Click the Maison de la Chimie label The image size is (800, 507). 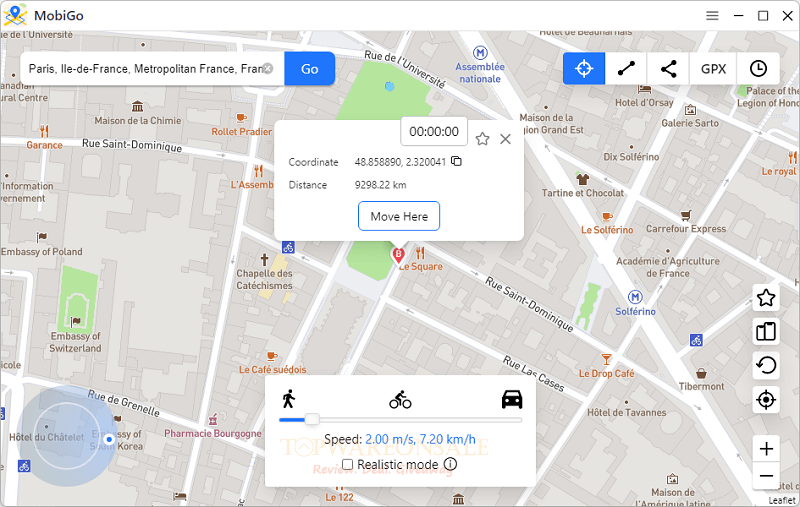point(138,120)
